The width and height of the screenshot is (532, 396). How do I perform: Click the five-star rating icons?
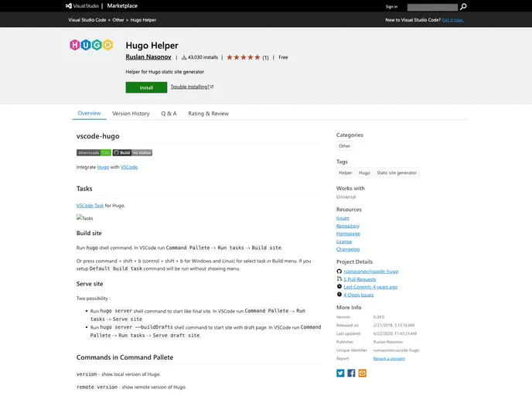click(x=244, y=57)
